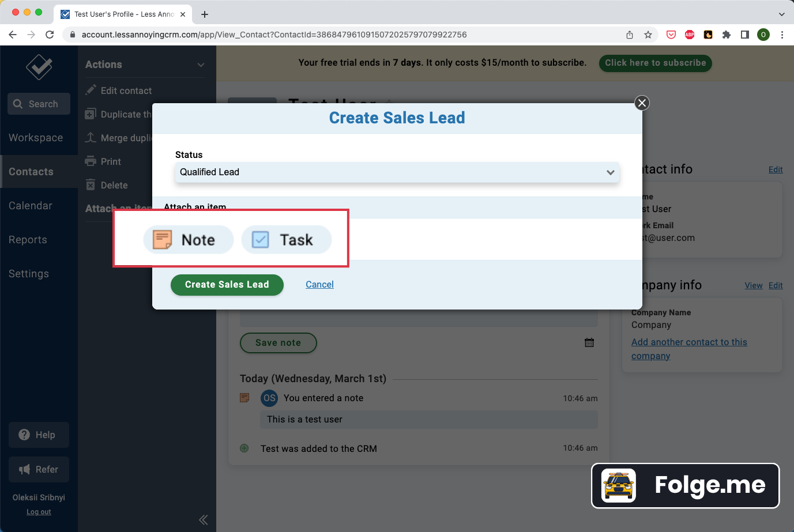Click the Less Annoying CRM logo
The height and width of the screenshot is (532, 794).
39,67
